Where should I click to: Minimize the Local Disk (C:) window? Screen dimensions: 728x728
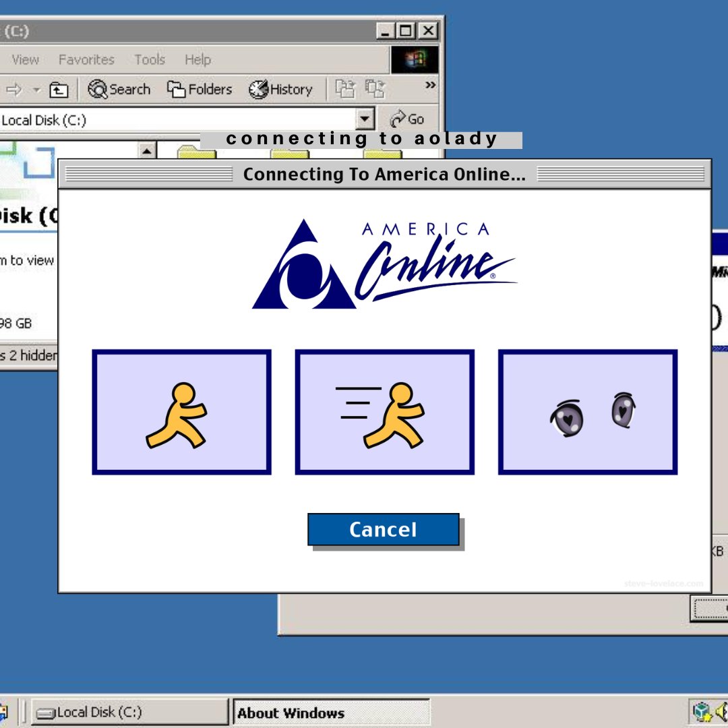point(385,32)
